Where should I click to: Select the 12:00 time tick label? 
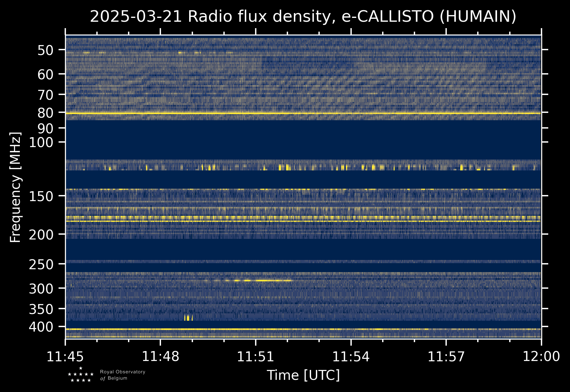(541, 357)
